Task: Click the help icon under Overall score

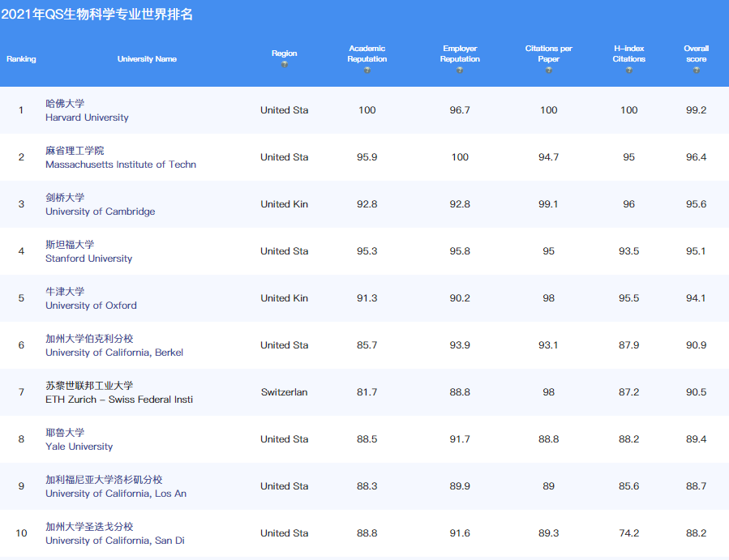Action: (696, 71)
